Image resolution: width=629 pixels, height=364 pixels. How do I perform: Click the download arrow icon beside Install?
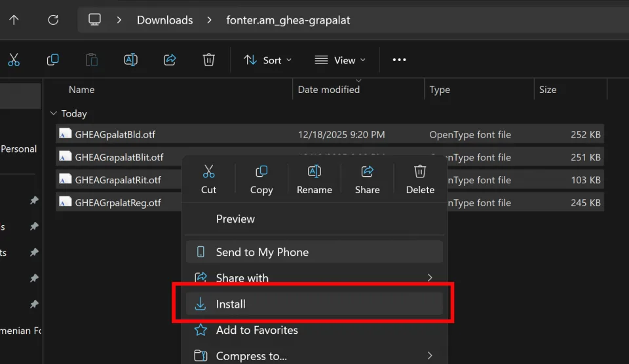pos(200,304)
